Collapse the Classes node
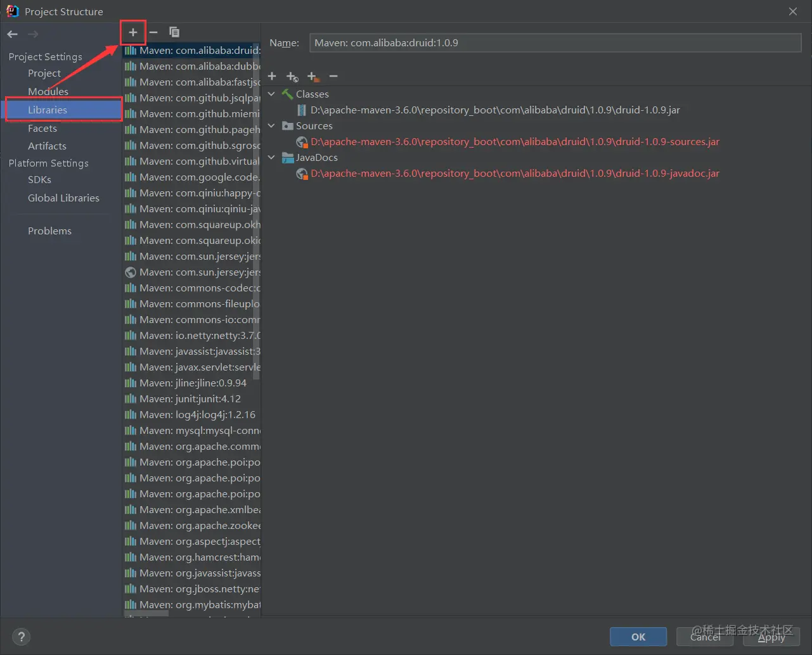The image size is (812, 655). [x=272, y=94]
